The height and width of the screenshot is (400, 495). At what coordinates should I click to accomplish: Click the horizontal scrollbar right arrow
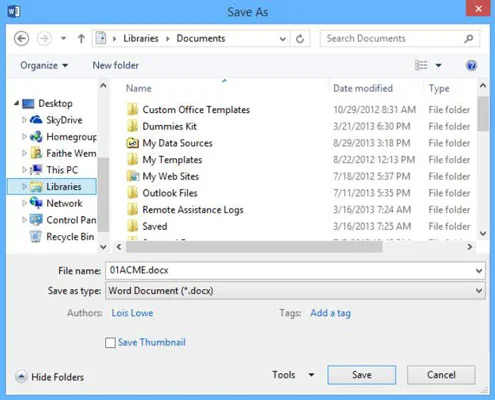click(x=469, y=247)
